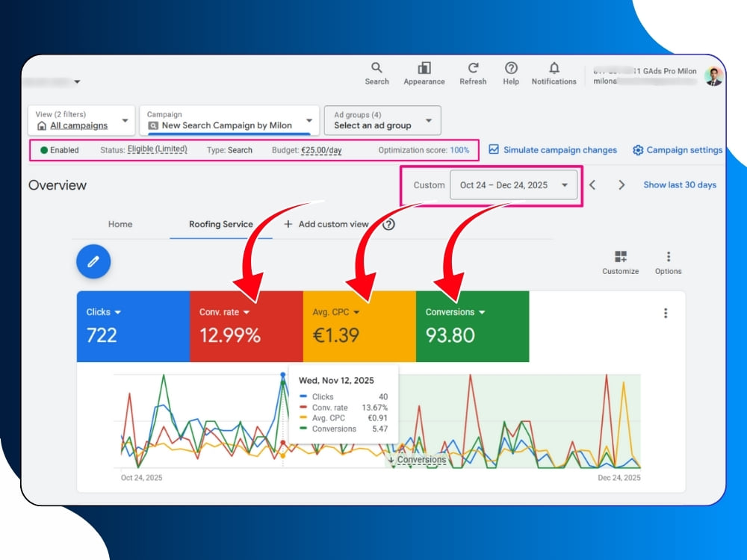The height and width of the screenshot is (560, 747).
Task: Click Eligible (Limited) status link
Action: pyautogui.click(x=157, y=149)
